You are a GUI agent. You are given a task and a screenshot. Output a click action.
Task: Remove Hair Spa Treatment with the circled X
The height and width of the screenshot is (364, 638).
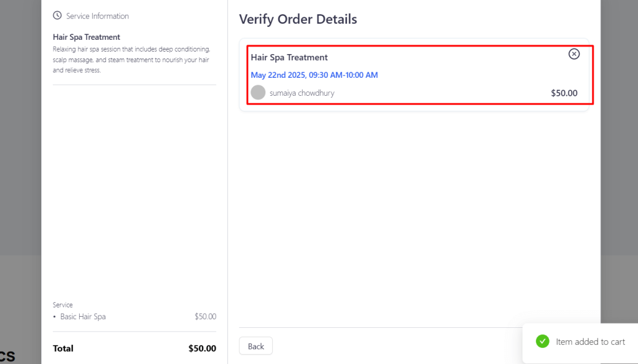(574, 54)
